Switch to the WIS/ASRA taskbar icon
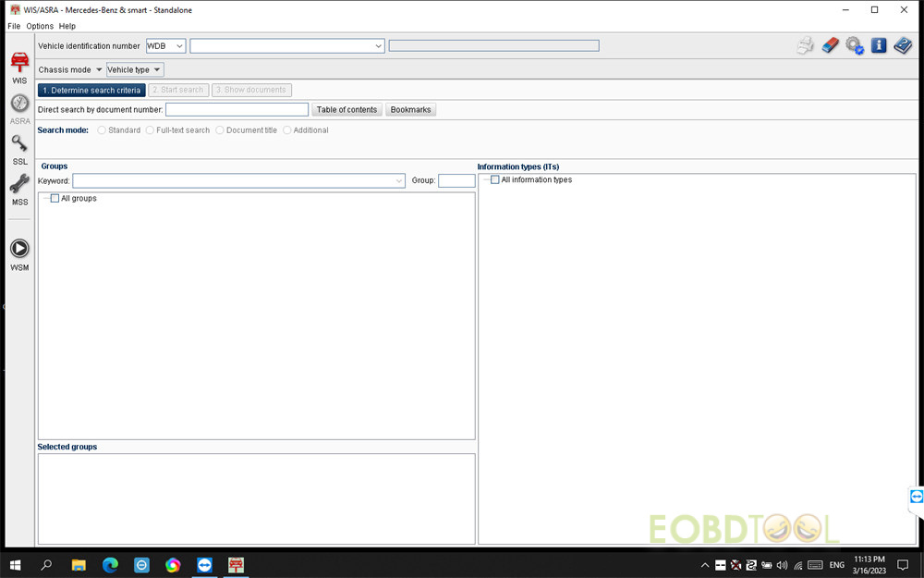Screen dimensions: 924x578 point(236,565)
